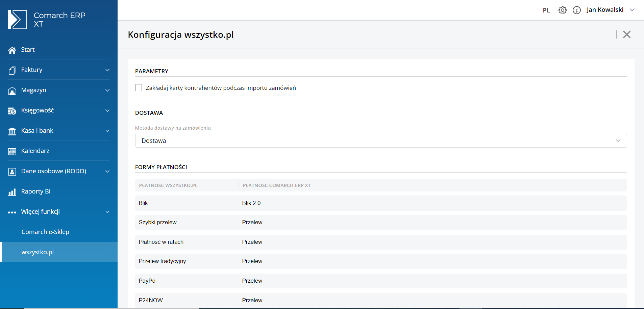Click the DOSTAWA section heading
Screen dimensions: 644x309
click(149, 113)
